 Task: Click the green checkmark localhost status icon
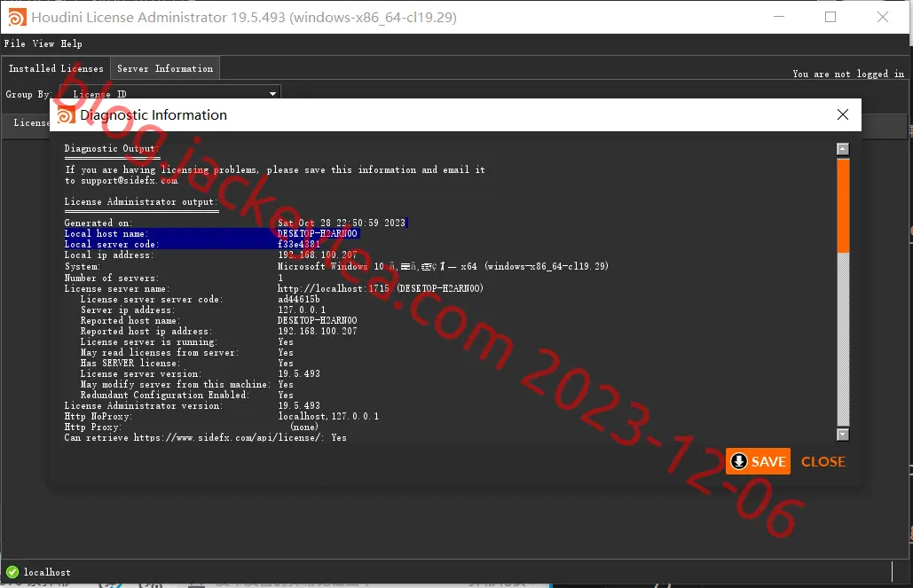coord(12,572)
